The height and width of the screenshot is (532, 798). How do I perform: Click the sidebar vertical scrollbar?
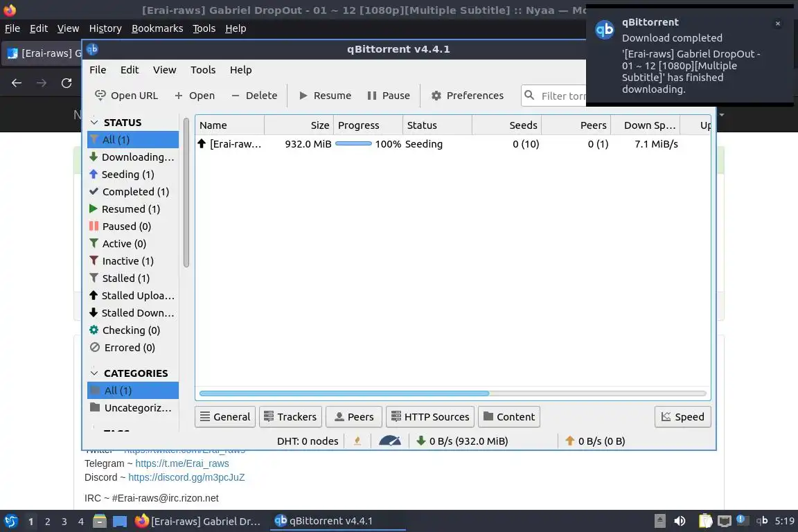click(x=186, y=193)
